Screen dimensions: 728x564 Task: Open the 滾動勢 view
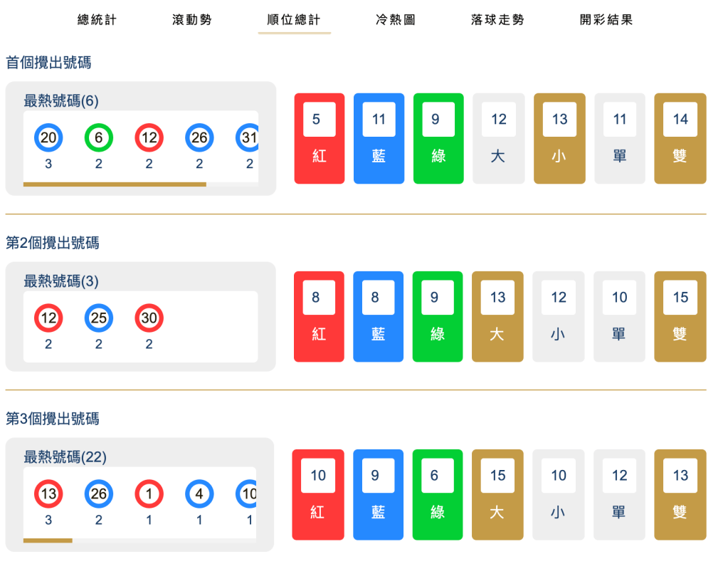[x=191, y=20]
